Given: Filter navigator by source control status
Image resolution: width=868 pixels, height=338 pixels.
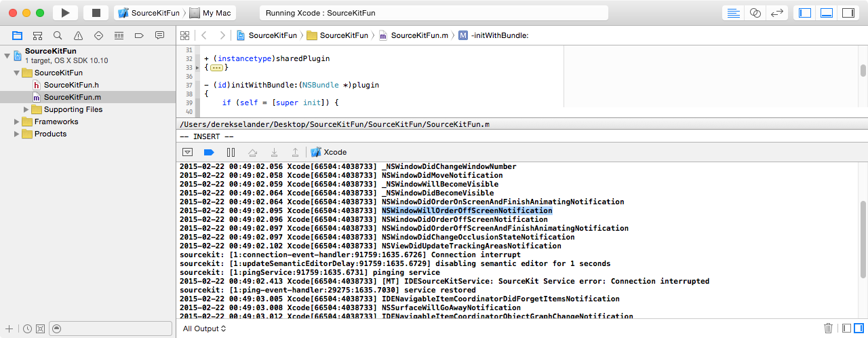Looking at the screenshot, I should tap(40, 328).
